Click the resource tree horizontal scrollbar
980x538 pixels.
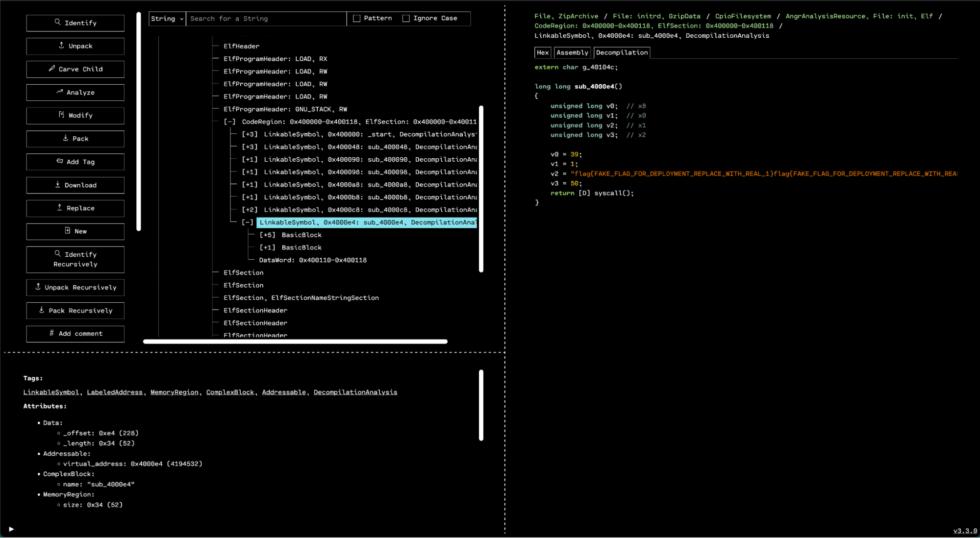295,342
